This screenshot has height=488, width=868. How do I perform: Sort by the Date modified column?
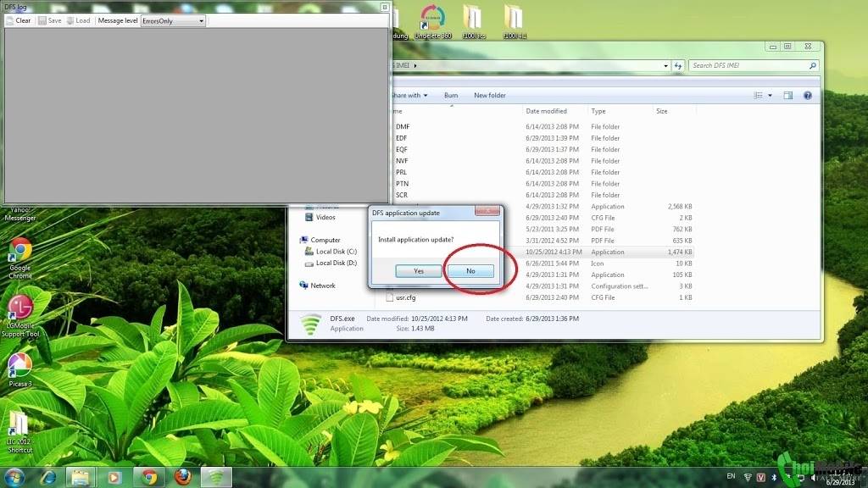coord(547,111)
